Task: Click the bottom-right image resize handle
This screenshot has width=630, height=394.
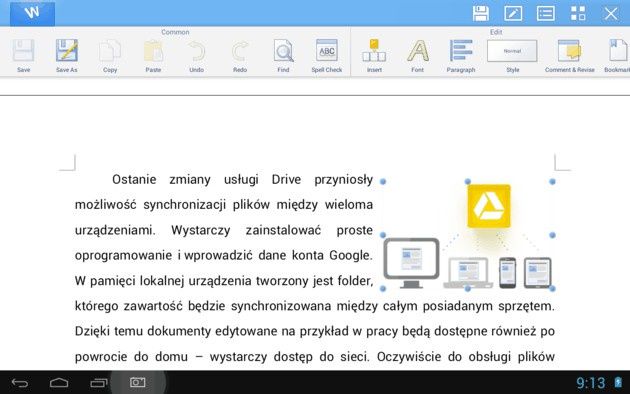Action: [x=552, y=288]
